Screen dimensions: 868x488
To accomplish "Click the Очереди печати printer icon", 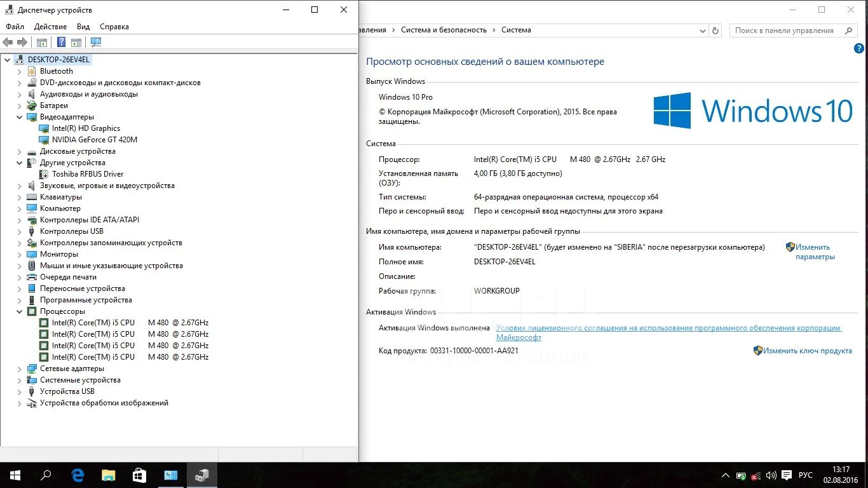I will point(32,277).
